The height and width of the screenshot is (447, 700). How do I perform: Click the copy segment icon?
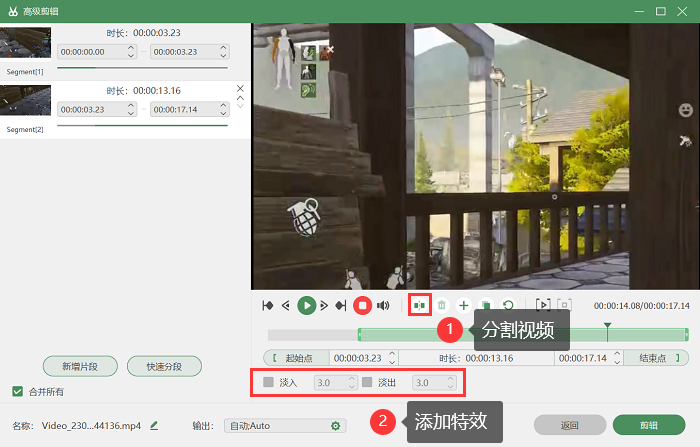[x=486, y=305]
